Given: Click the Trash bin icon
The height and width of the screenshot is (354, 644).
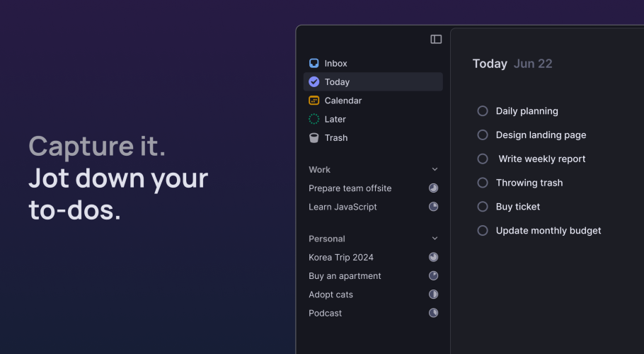Looking at the screenshot, I should click(x=314, y=137).
